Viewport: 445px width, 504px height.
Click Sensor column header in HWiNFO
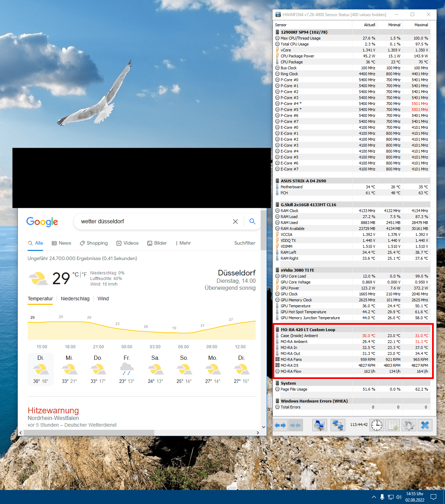pyautogui.click(x=313, y=25)
